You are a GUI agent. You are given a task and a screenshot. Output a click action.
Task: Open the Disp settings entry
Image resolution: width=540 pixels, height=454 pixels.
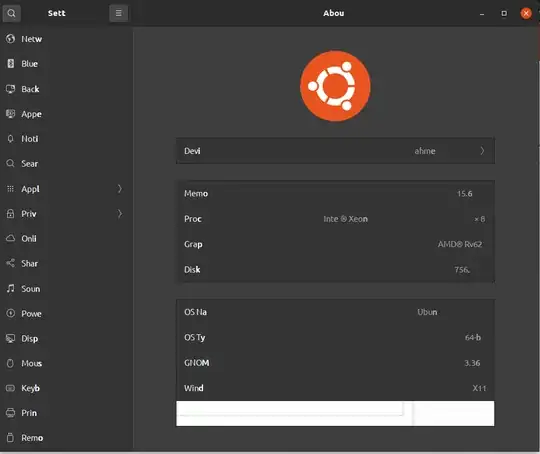coord(67,338)
